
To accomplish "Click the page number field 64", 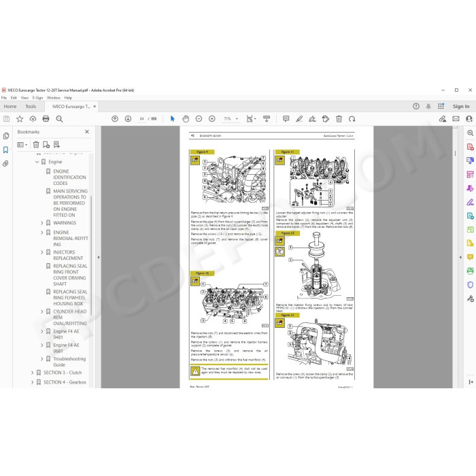I will point(141,119).
